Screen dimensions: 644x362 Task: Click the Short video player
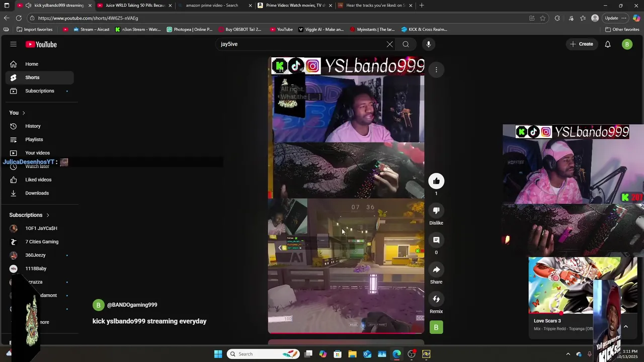point(346,196)
